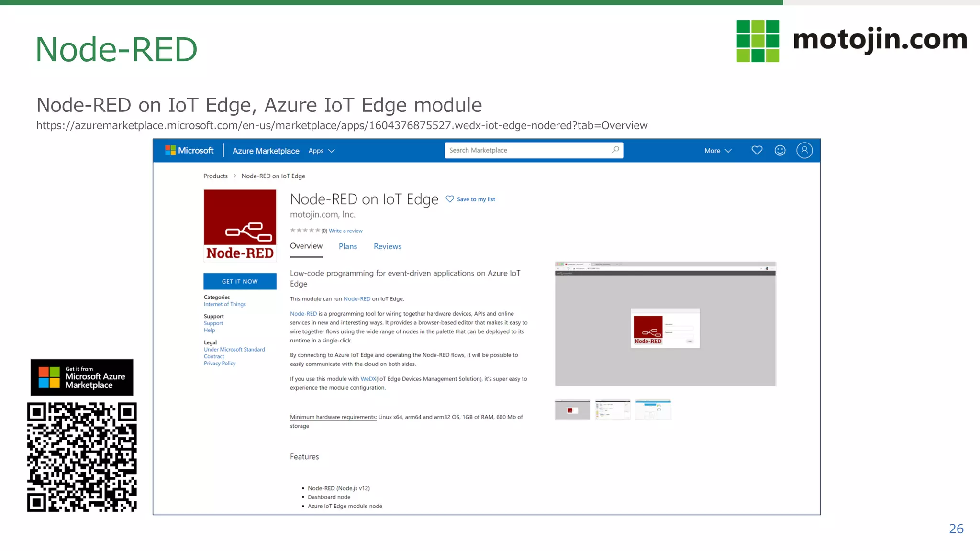Open the Help link in sidebar
The image size is (980, 551).
click(x=210, y=330)
